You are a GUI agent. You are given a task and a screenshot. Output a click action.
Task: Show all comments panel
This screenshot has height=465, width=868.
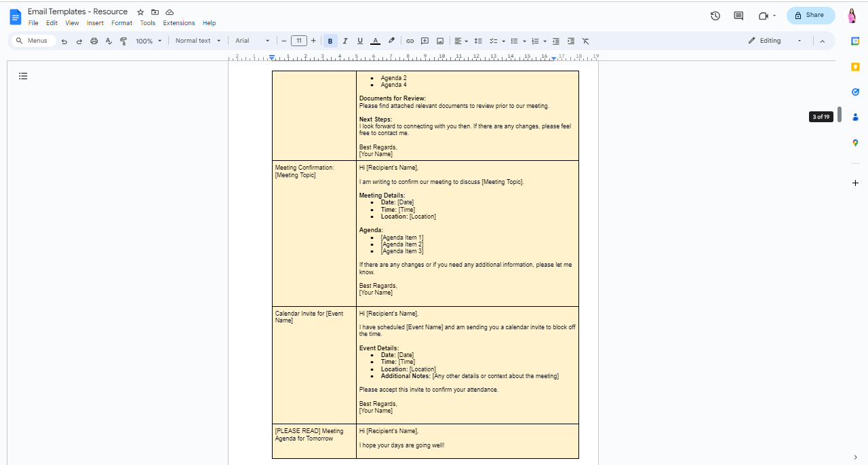(738, 16)
